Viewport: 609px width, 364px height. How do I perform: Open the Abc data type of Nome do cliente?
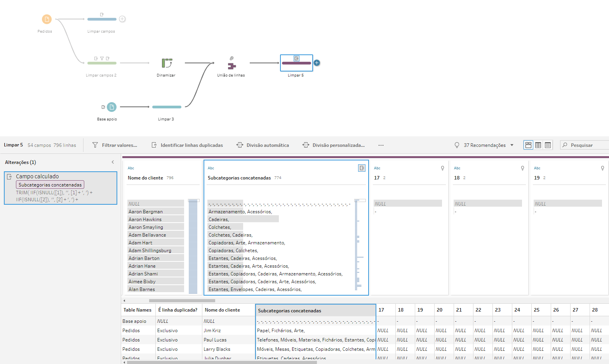point(131,168)
